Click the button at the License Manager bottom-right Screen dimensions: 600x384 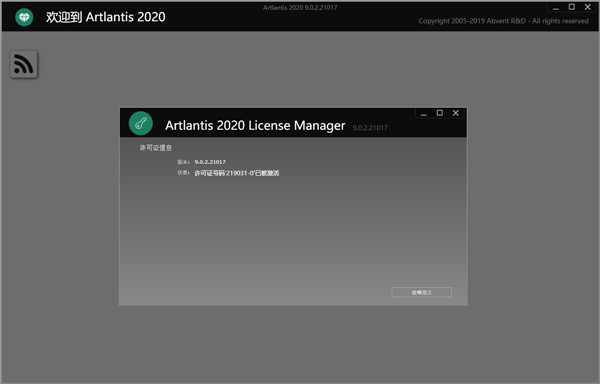(422, 292)
